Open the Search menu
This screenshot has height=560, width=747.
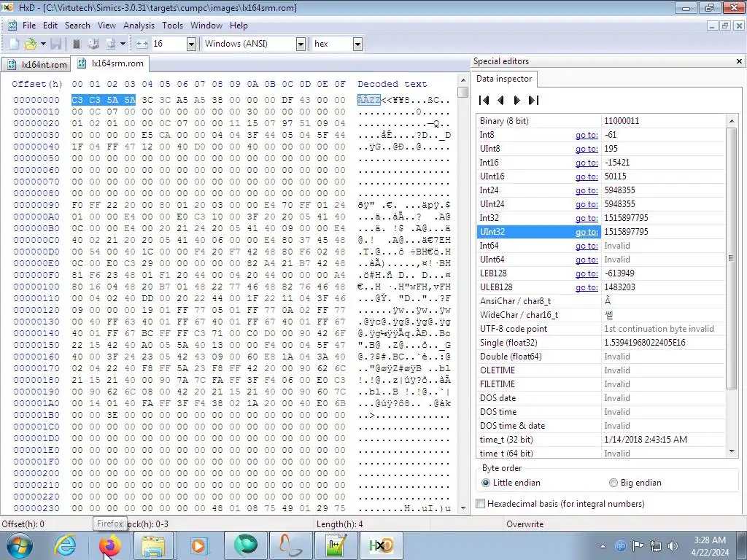tap(77, 26)
